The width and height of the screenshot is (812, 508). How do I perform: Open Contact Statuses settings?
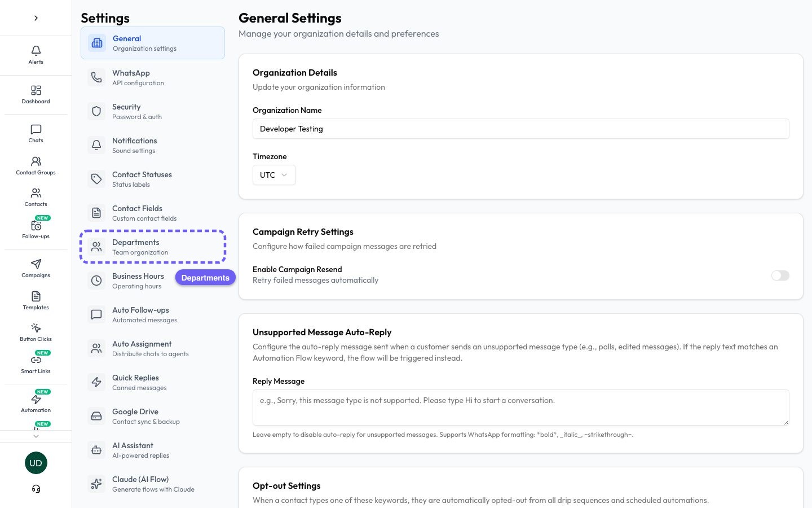point(153,179)
